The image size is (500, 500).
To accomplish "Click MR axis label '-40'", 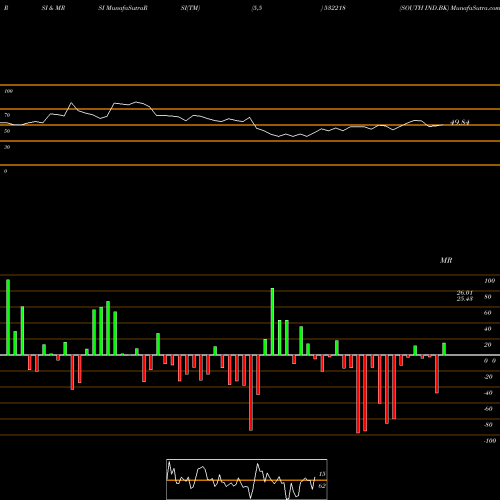I will [488, 393].
